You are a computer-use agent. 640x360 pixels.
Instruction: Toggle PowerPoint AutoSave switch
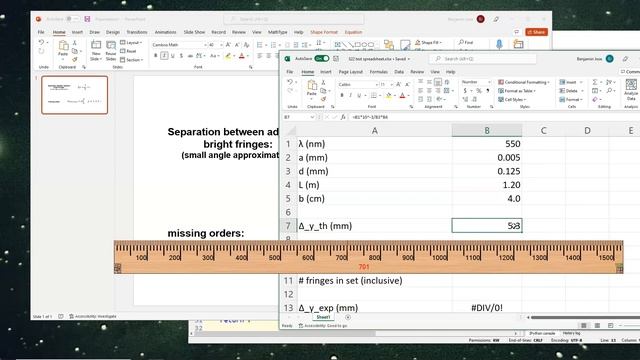click(x=72, y=19)
